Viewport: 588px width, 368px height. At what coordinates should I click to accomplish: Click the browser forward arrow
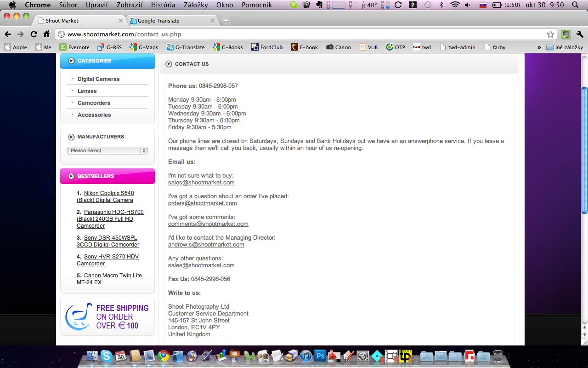point(20,34)
